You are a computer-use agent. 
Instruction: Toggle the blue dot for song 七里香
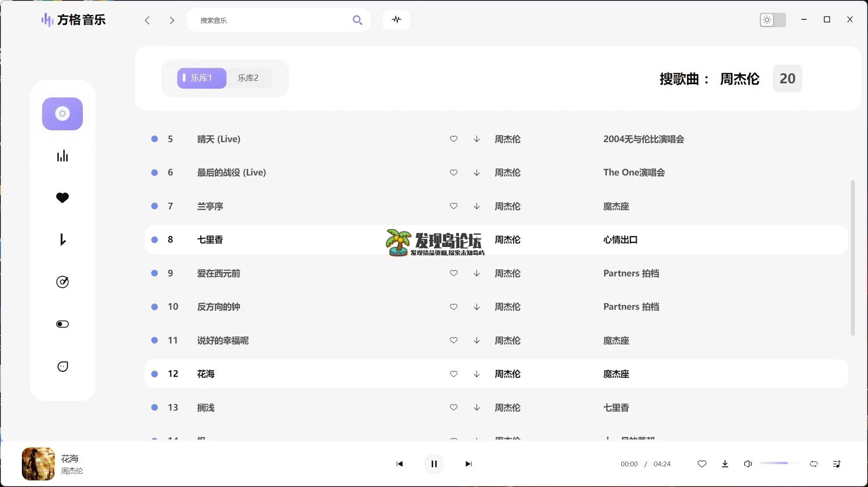click(x=154, y=240)
